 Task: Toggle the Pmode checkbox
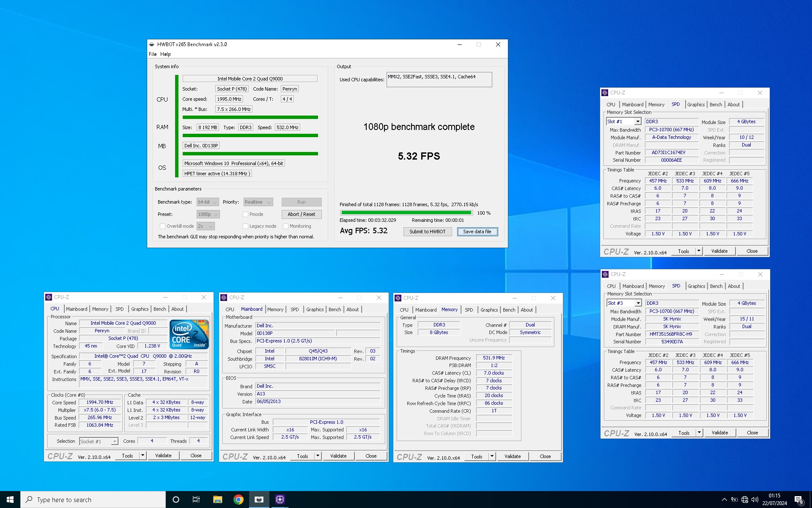[245, 215]
